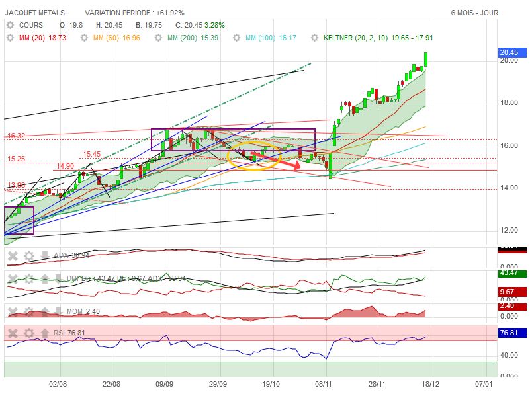The width and height of the screenshot is (532, 396).
Task: Open ADX indicator settings gear
Action: pyautogui.click(x=28, y=255)
